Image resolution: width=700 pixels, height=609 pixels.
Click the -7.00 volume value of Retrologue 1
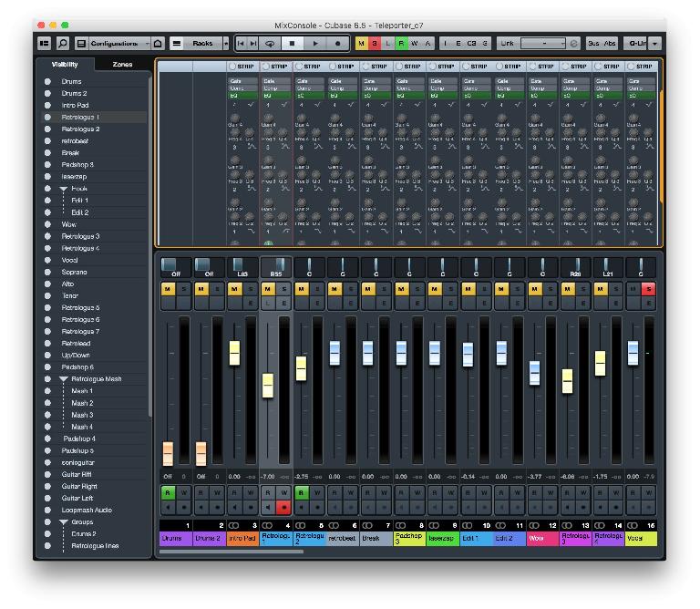coord(268,477)
